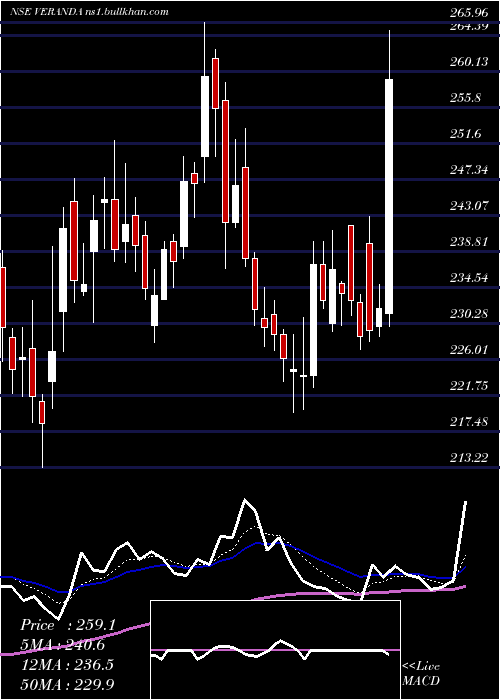500x700 pixels.
Task: Click the 213.22 price axis label
Action: (x=469, y=458)
